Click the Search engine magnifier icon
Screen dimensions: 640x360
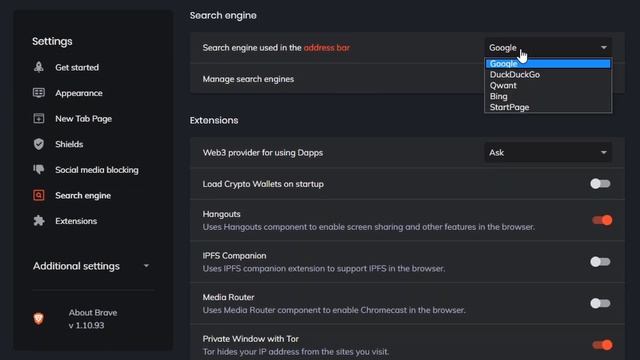pos(39,195)
